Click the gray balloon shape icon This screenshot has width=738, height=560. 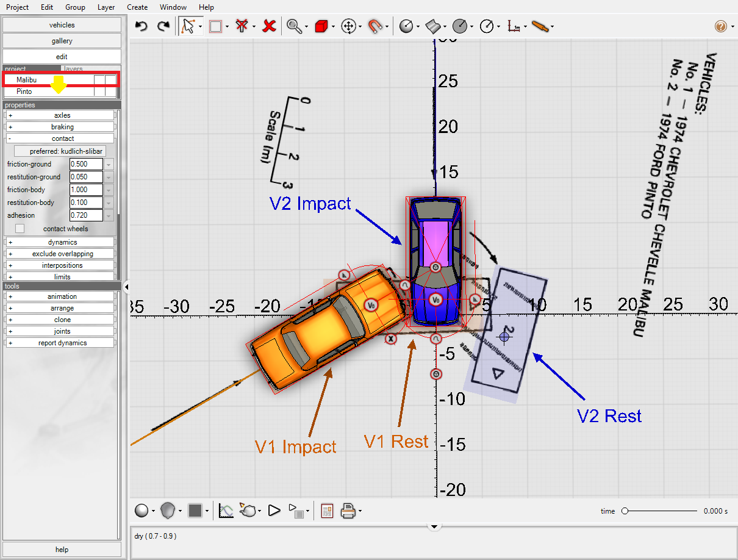pos(168,511)
